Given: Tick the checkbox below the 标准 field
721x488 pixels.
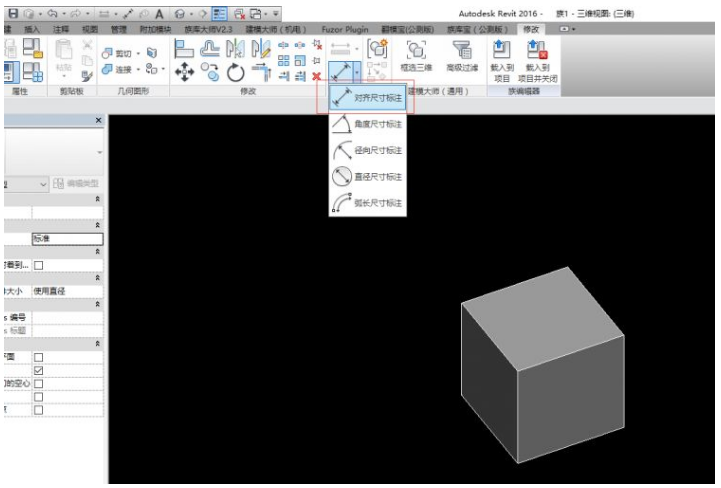Looking at the screenshot, I should click(39, 265).
